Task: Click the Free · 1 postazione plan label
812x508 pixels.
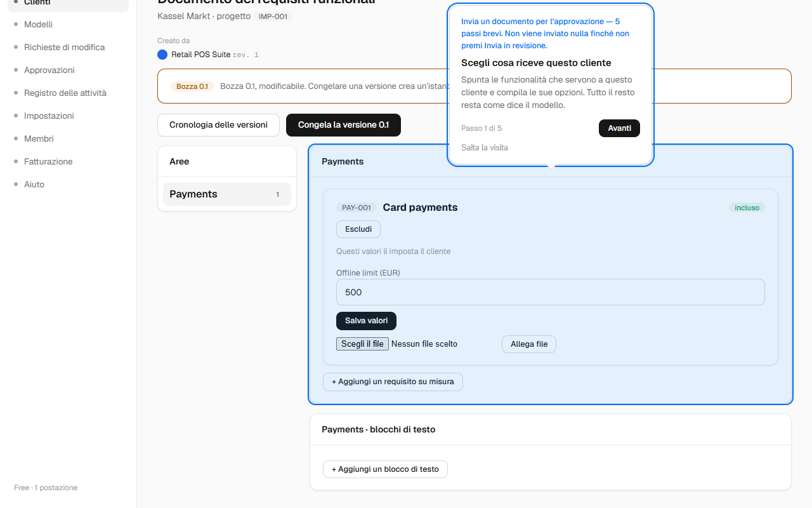Action: (46, 488)
